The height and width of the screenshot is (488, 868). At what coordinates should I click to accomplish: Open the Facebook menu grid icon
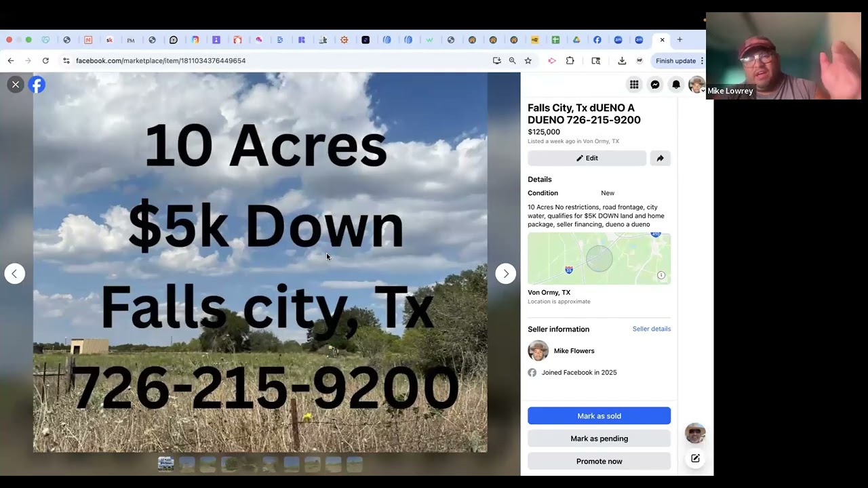pyautogui.click(x=634, y=85)
